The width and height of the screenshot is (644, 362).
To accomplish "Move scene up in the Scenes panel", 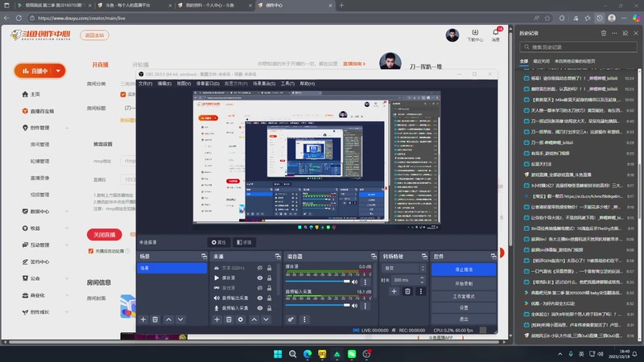I will pyautogui.click(x=168, y=319).
